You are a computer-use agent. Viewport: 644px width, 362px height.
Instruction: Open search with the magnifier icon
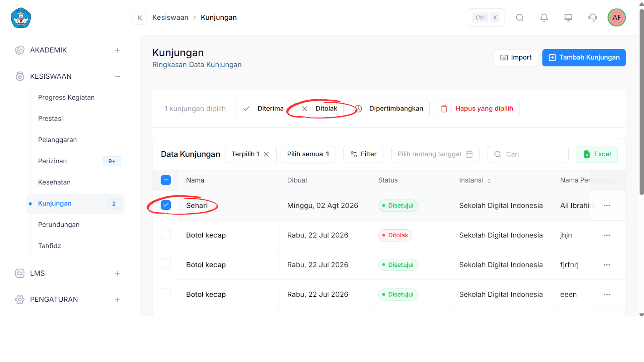pyautogui.click(x=520, y=18)
